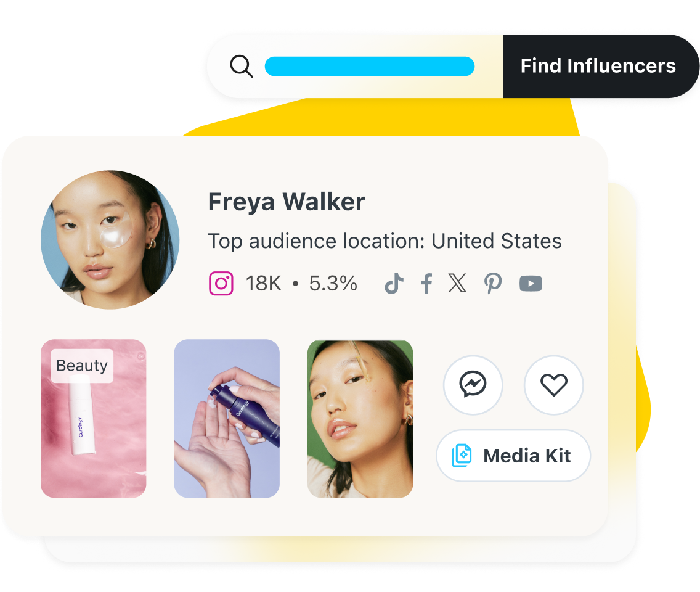This screenshot has height=592, width=700.
Task: Open the face serum portrait thumbnail
Action: pos(360,418)
